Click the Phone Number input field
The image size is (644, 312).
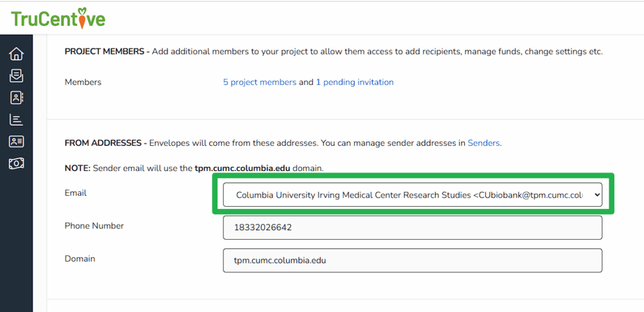point(412,228)
